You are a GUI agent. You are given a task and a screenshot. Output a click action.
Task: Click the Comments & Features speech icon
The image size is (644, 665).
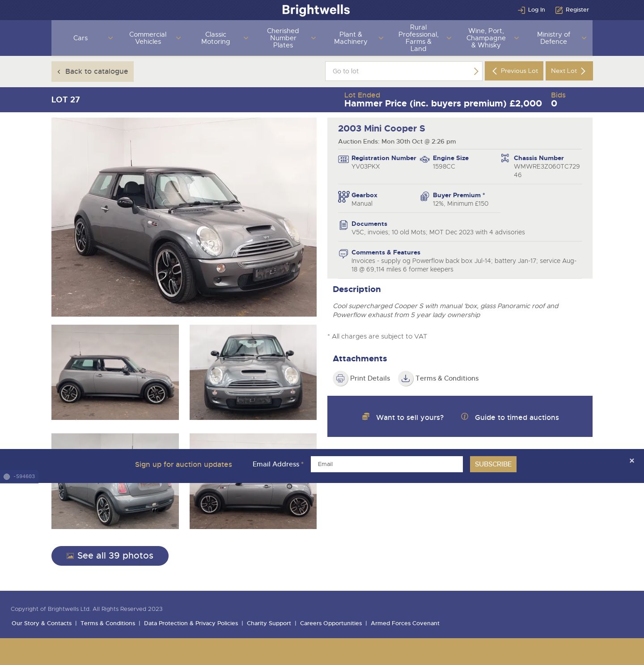coord(343,254)
